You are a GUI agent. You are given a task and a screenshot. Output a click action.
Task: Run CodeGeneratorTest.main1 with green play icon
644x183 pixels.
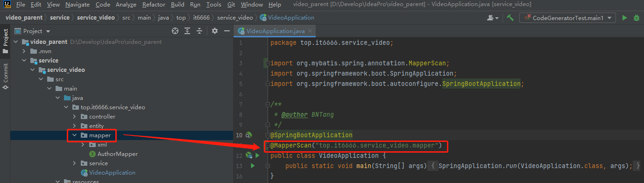(x=624, y=18)
